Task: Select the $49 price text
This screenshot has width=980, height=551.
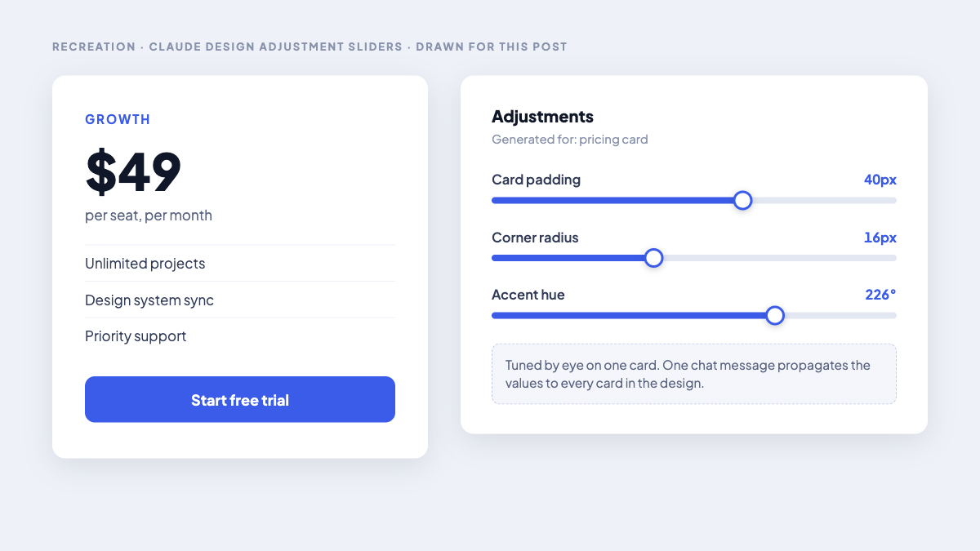Action: [x=133, y=171]
